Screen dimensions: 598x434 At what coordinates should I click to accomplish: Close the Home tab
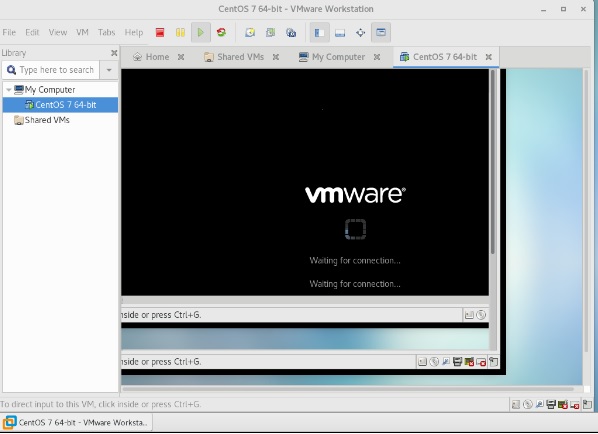(x=181, y=57)
